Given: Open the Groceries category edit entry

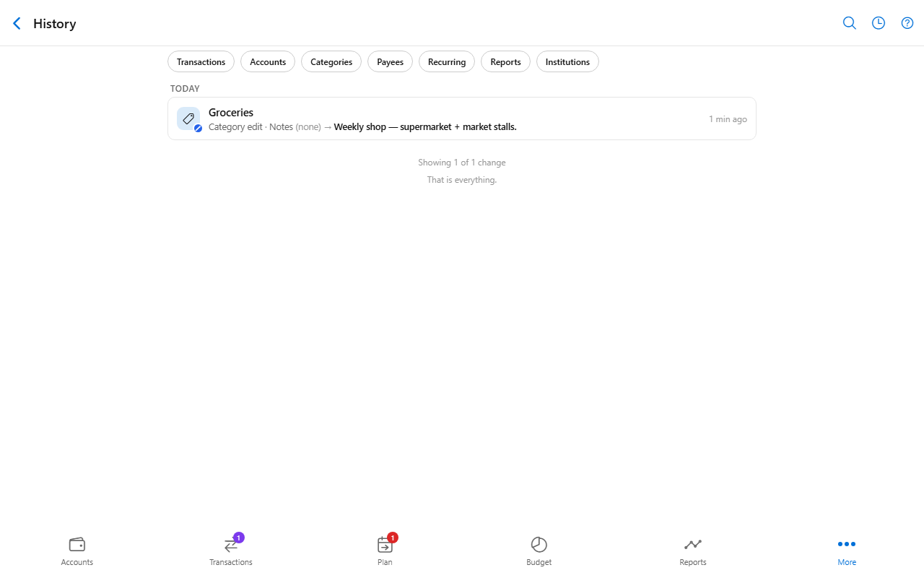Looking at the screenshot, I should [462, 118].
